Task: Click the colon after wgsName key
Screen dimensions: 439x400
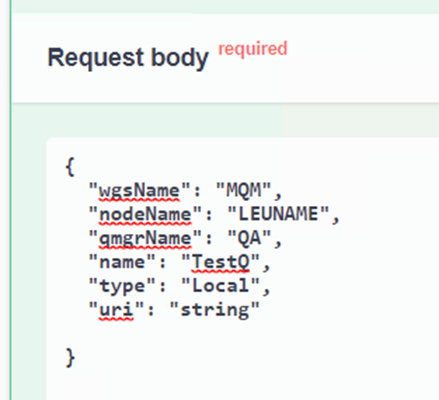Action: click(197, 192)
